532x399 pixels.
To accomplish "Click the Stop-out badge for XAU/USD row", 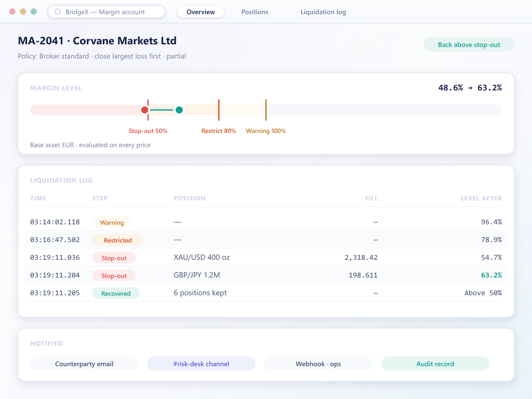I will 114,258.
